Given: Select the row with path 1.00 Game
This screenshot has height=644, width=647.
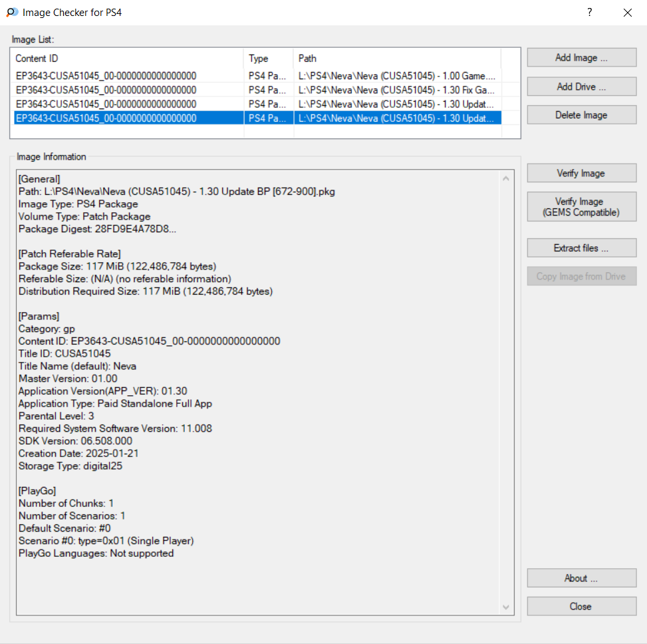Looking at the screenshot, I should point(257,76).
